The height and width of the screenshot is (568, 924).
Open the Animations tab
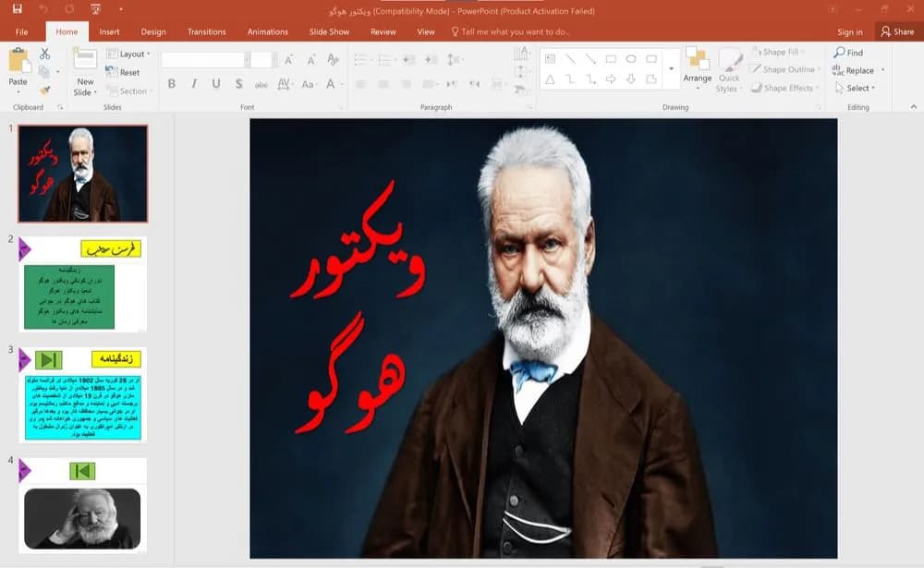coord(268,31)
